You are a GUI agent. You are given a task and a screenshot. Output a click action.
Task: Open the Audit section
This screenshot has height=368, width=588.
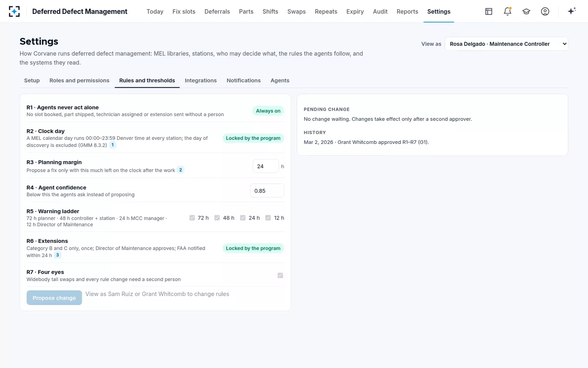tap(380, 11)
